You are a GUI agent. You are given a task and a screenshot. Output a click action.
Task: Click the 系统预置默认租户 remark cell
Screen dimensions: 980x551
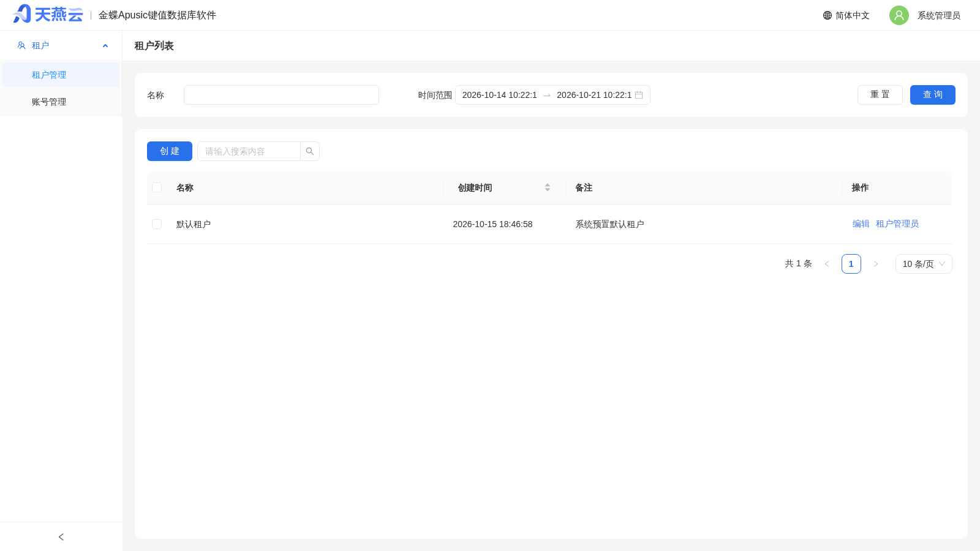[x=609, y=224]
